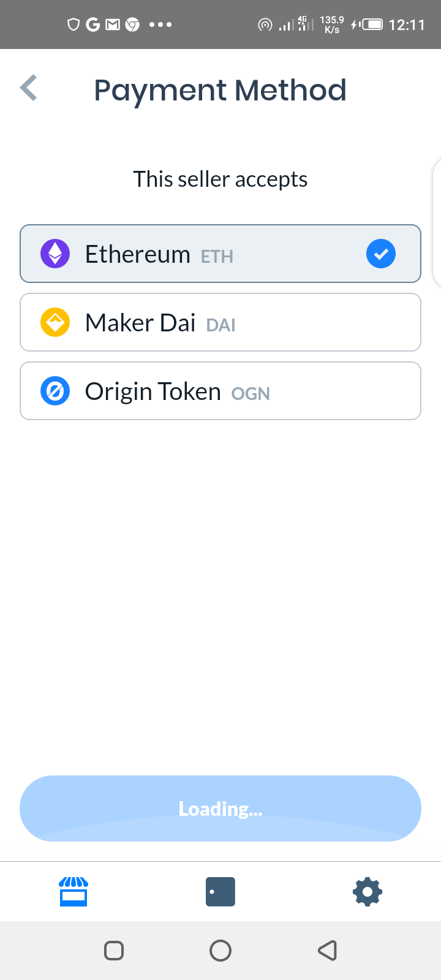Tap the Payment Method title
The image size is (441, 980).
coord(221,90)
